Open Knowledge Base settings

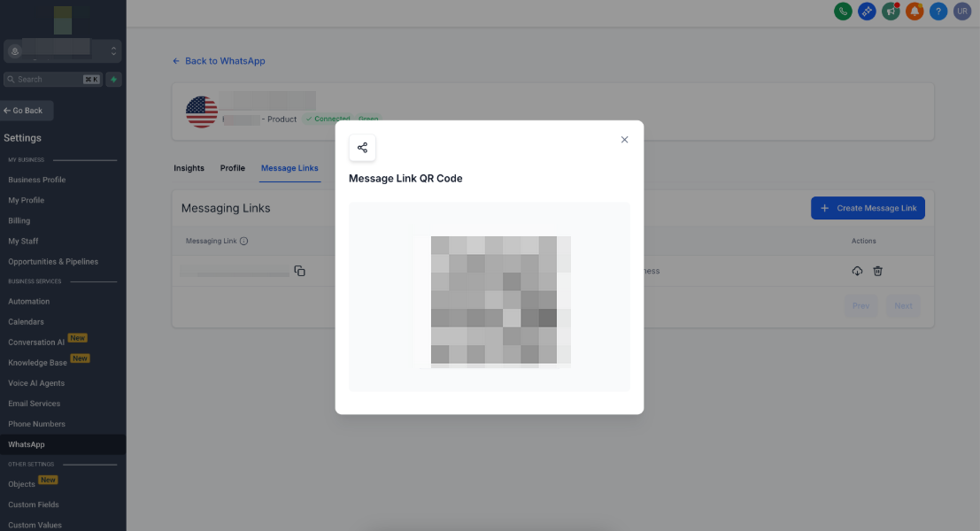37,363
